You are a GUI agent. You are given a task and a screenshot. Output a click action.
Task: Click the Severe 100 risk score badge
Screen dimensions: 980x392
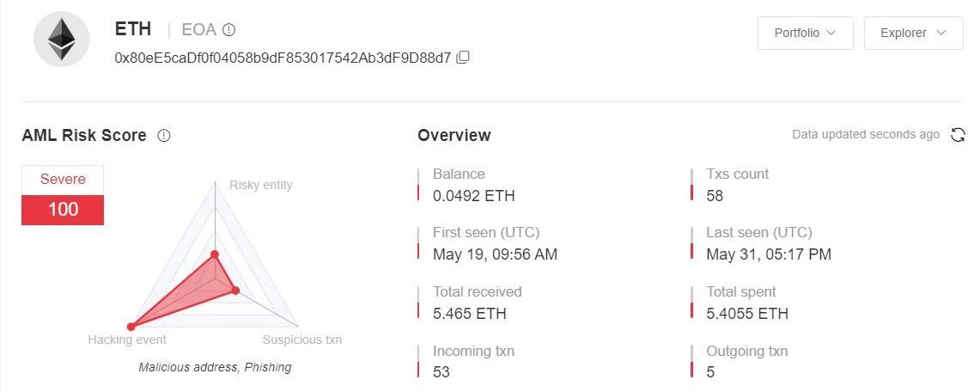63,195
